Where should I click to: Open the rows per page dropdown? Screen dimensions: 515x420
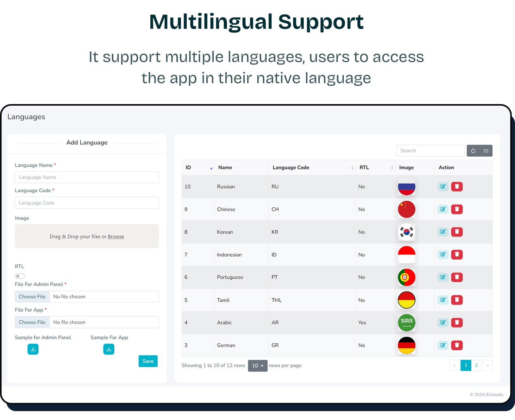point(257,366)
